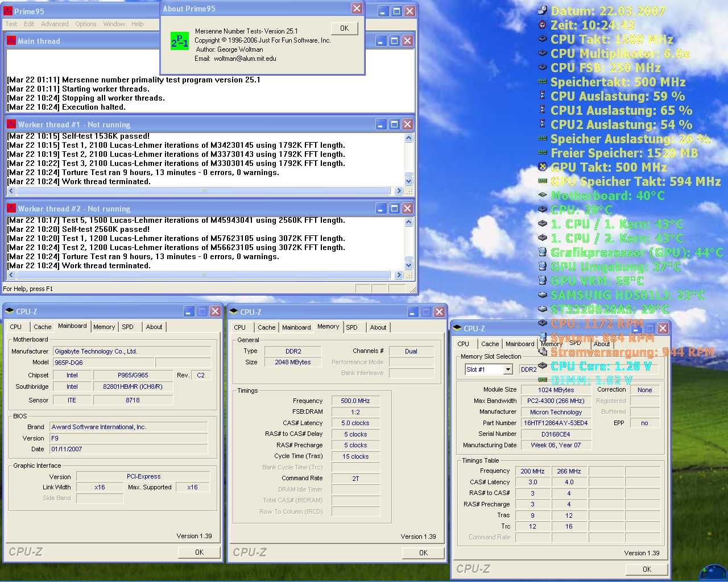Click the Mersenne logo in About Prime95
This screenshot has height=582, width=728.
[180, 41]
